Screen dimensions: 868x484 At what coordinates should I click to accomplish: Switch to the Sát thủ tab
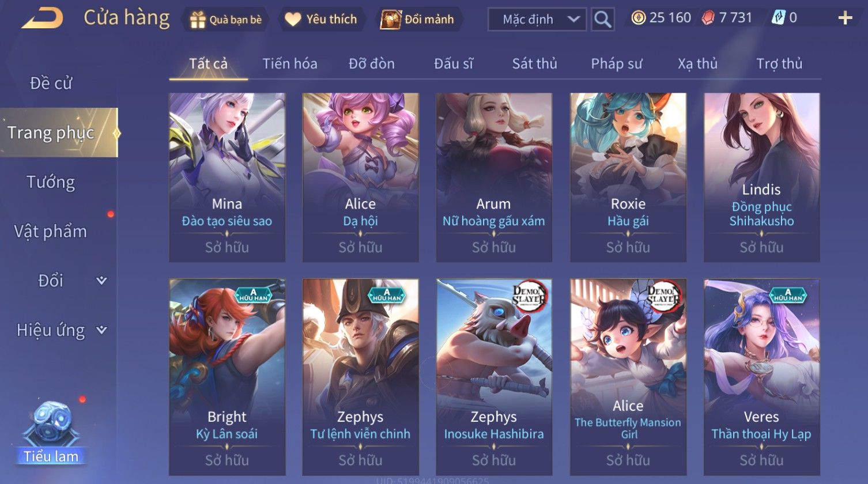[x=534, y=63]
